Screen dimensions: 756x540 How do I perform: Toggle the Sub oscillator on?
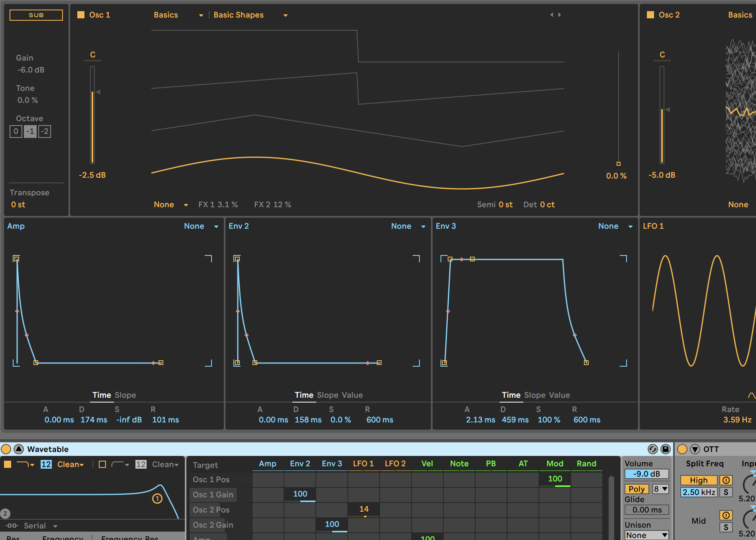pos(36,15)
